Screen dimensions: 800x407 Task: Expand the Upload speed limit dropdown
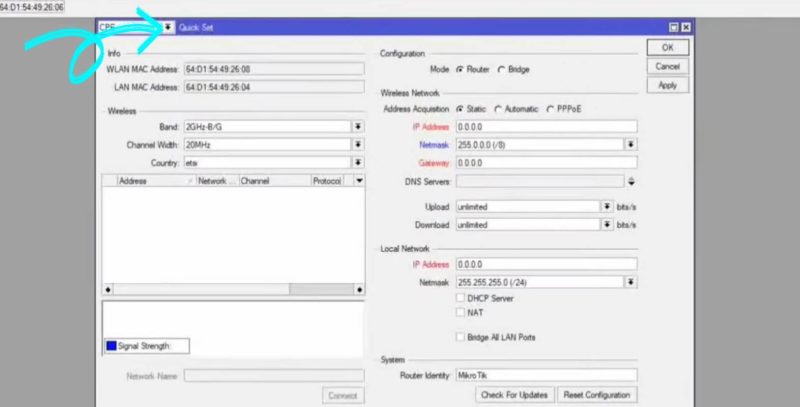click(x=606, y=206)
